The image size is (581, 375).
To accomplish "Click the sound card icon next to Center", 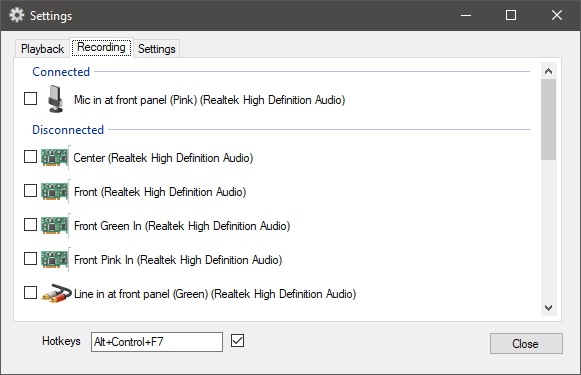I will coord(55,157).
